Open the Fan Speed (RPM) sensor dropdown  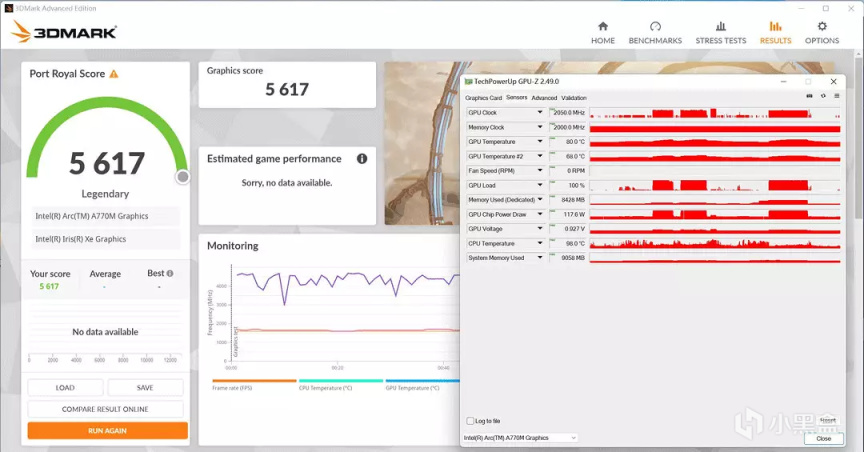(540, 171)
